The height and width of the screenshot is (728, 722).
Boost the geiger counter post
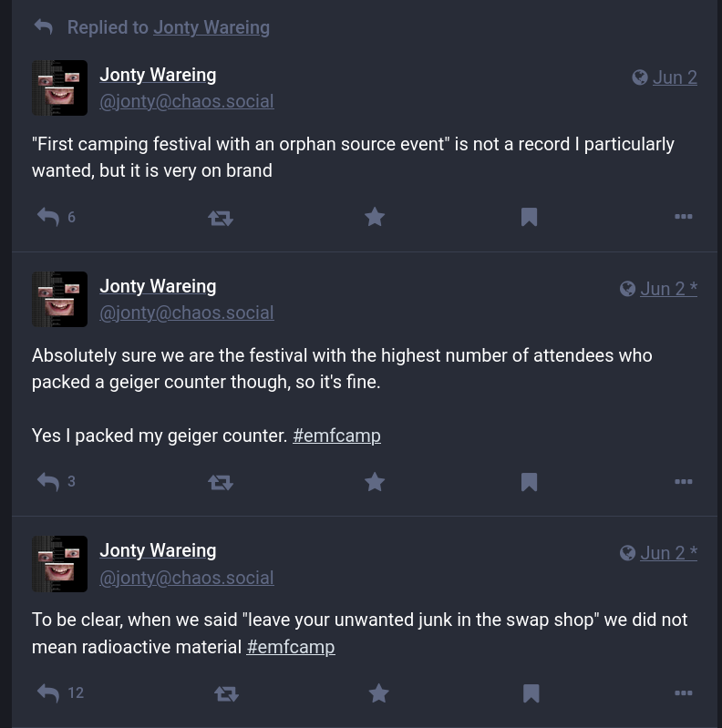point(221,482)
